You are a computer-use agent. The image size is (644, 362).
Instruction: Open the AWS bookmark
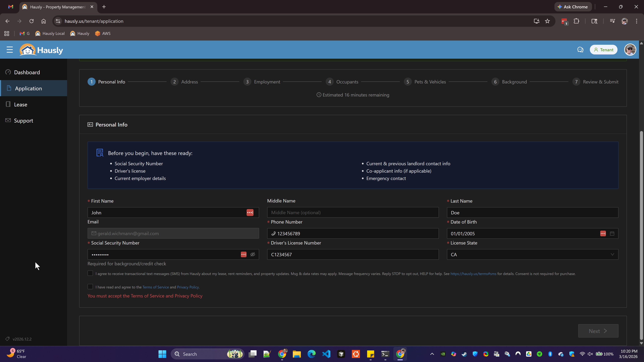[x=103, y=34]
